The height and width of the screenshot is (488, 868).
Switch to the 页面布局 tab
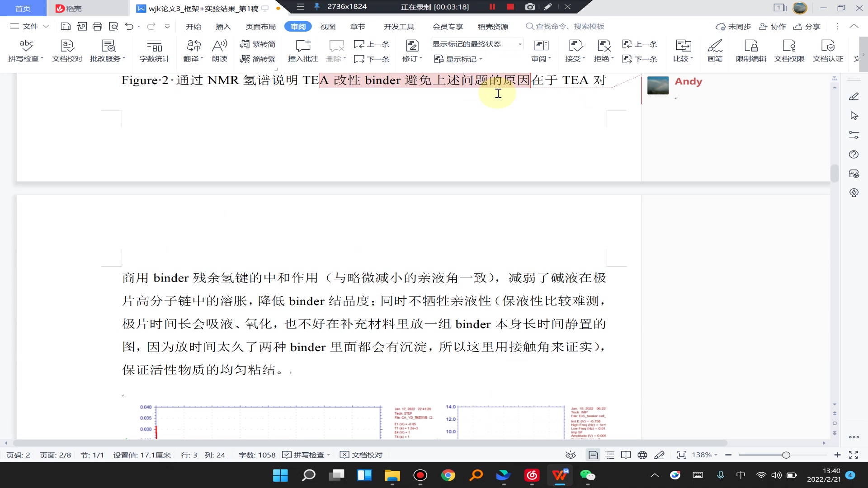pyautogui.click(x=260, y=27)
